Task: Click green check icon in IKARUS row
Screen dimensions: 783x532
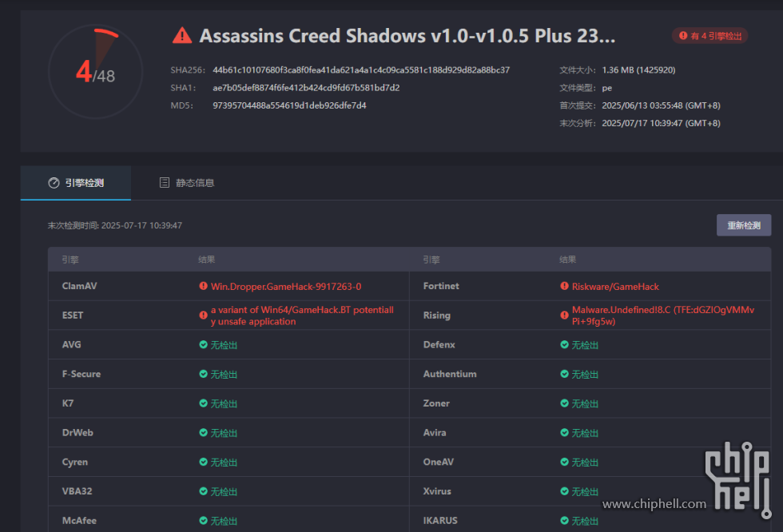Action: 564,521
